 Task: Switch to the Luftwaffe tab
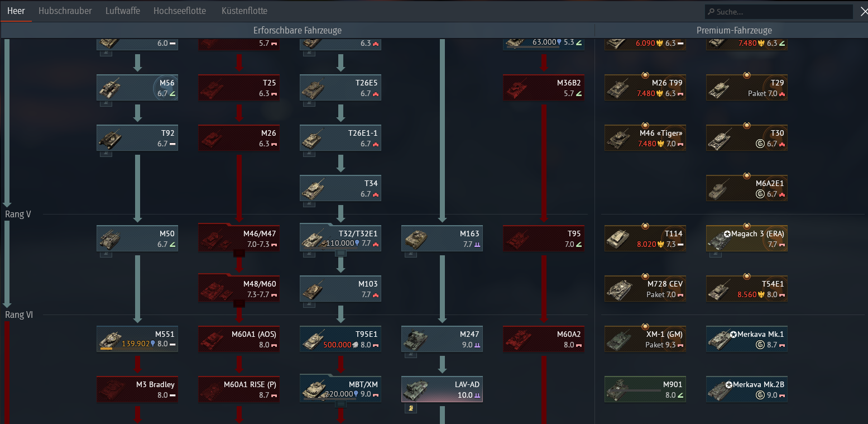(122, 10)
